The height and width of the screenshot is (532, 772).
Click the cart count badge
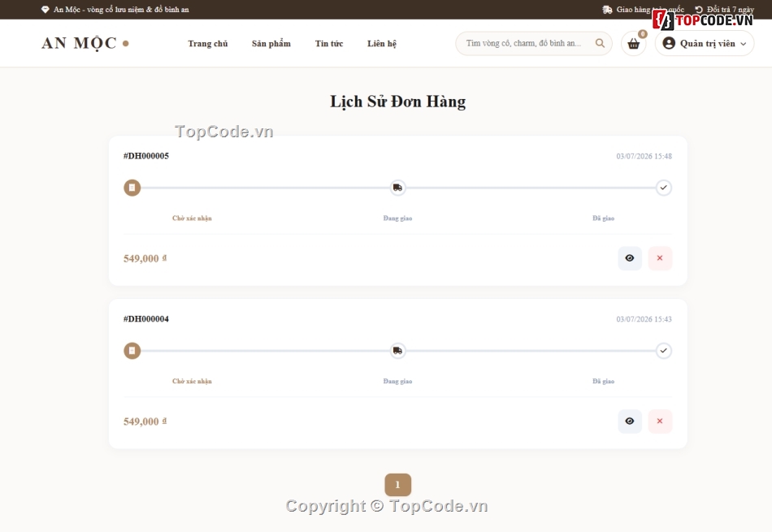[643, 34]
